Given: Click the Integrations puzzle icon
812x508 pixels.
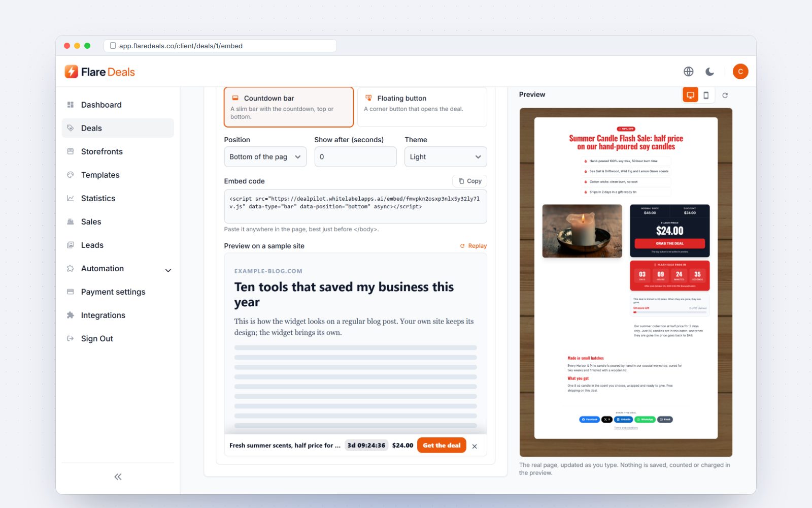Looking at the screenshot, I should click(71, 315).
